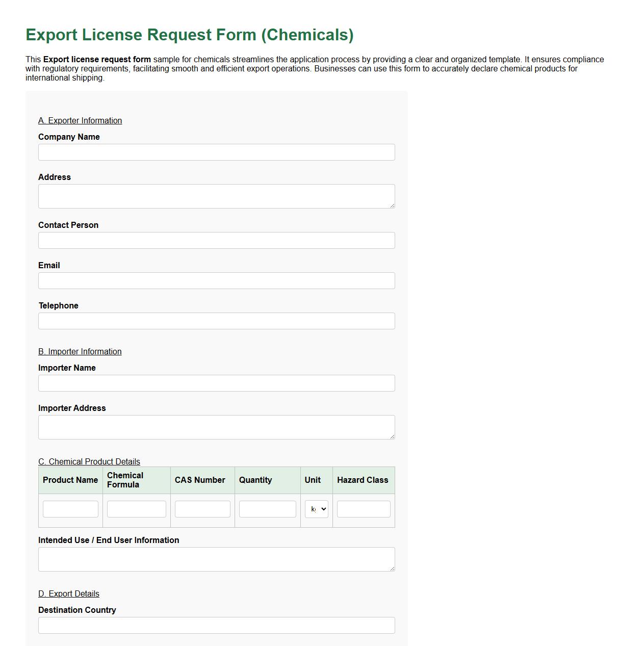
Task: Select the Chemical Formula input box
Action: 136,509
